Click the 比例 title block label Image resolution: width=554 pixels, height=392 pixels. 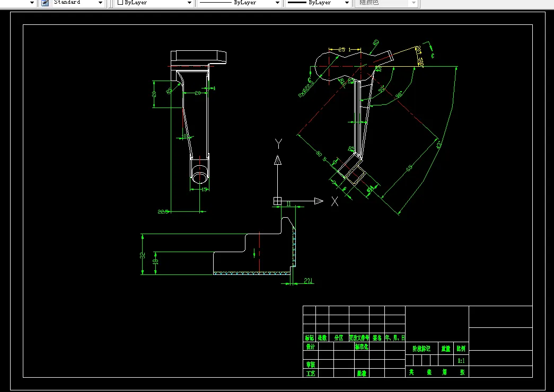pyautogui.click(x=461, y=349)
